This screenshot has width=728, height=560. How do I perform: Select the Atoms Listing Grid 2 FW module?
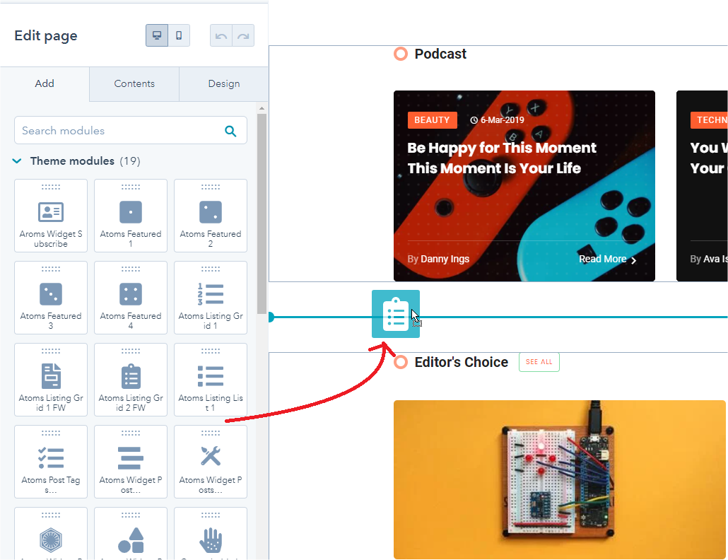(131, 380)
